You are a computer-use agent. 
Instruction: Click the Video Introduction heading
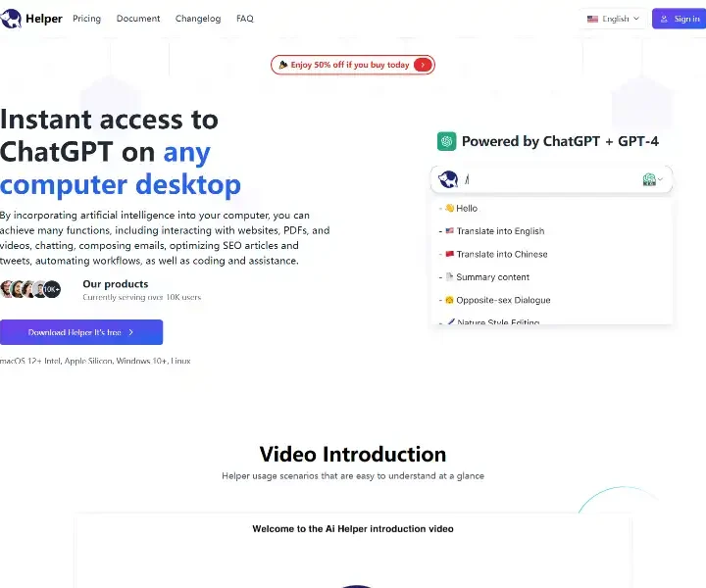point(353,454)
